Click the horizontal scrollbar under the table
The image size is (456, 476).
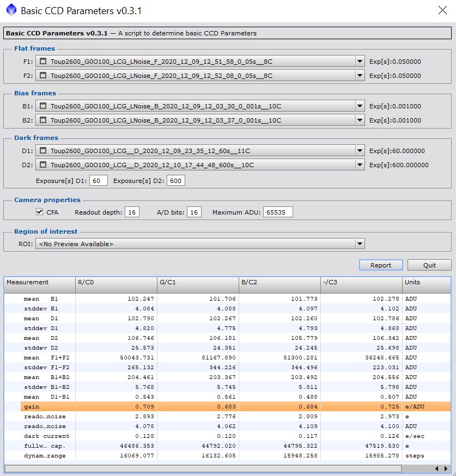(x=203, y=468)
